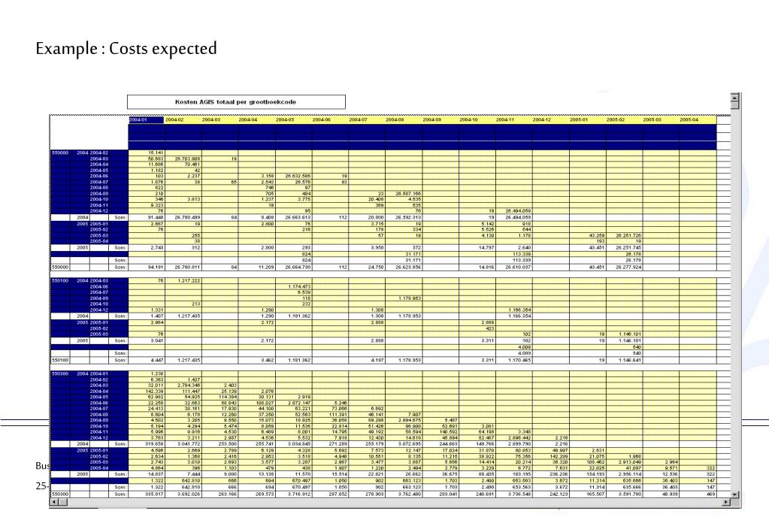Screen dimensions: 769x532
Task: Click the total cell 3.692.026
Action: [x=183, y=494]
